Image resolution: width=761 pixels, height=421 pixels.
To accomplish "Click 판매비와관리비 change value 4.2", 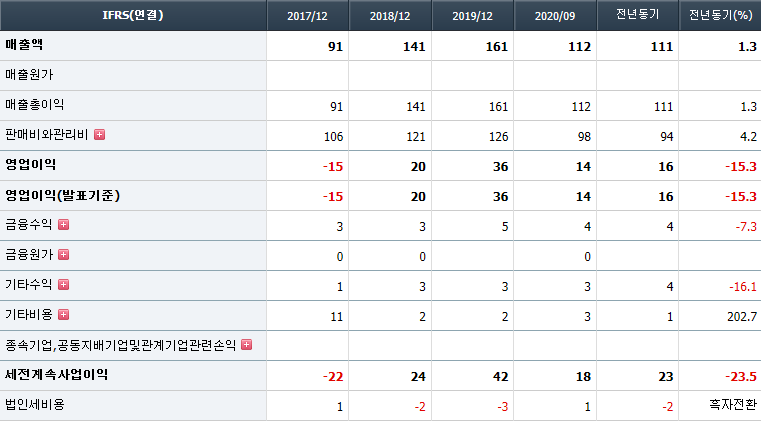I will coord(748,137).
